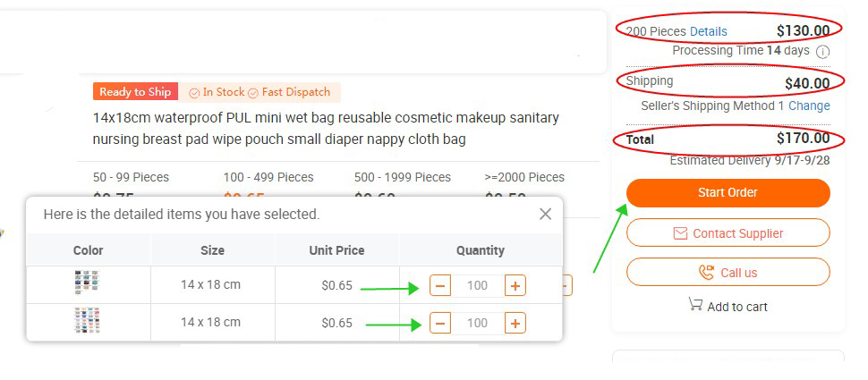Click the In Stock check icon

(194, 93)
